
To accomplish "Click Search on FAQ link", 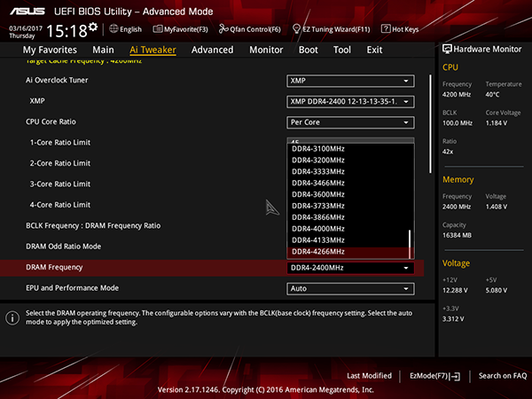I will (503, 376).
